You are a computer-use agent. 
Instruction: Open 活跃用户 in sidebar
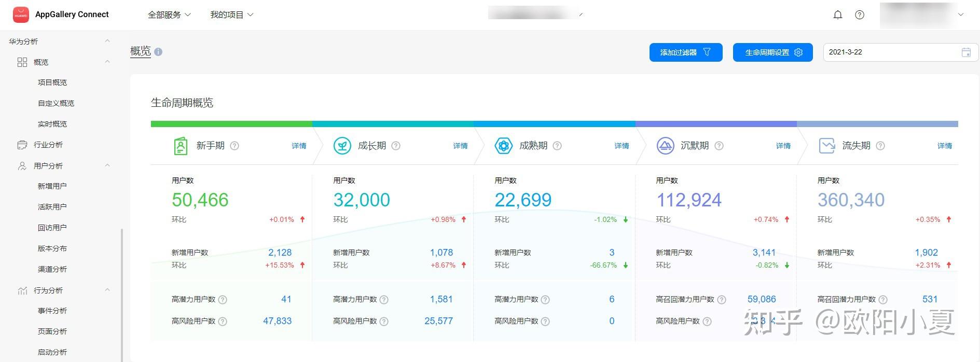52,207
